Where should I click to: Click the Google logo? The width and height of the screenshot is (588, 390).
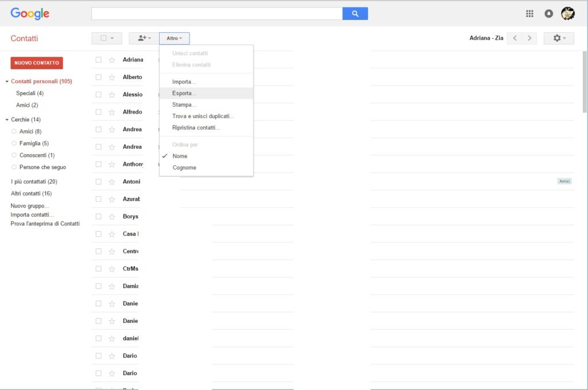[x=29, y=13]
